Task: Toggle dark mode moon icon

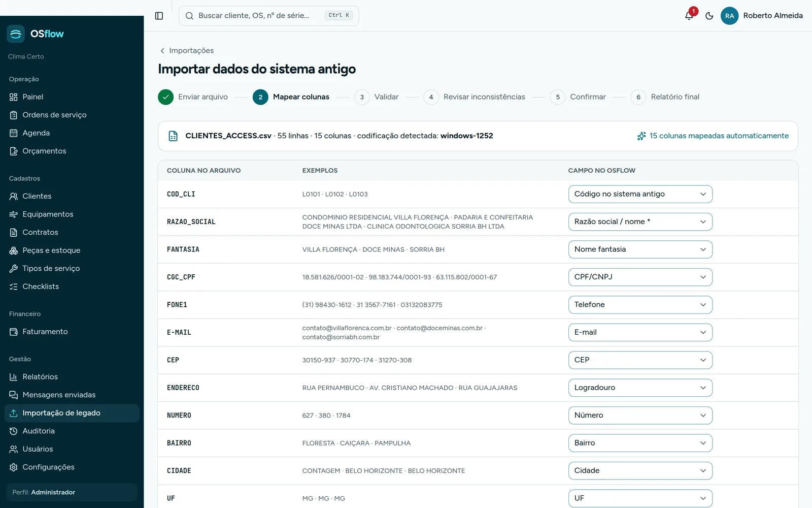Action: pos(709,16)
